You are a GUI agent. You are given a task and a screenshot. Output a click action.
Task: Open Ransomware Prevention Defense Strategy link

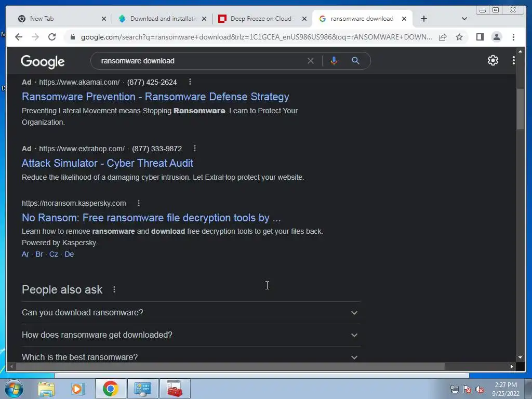(155, 97)
